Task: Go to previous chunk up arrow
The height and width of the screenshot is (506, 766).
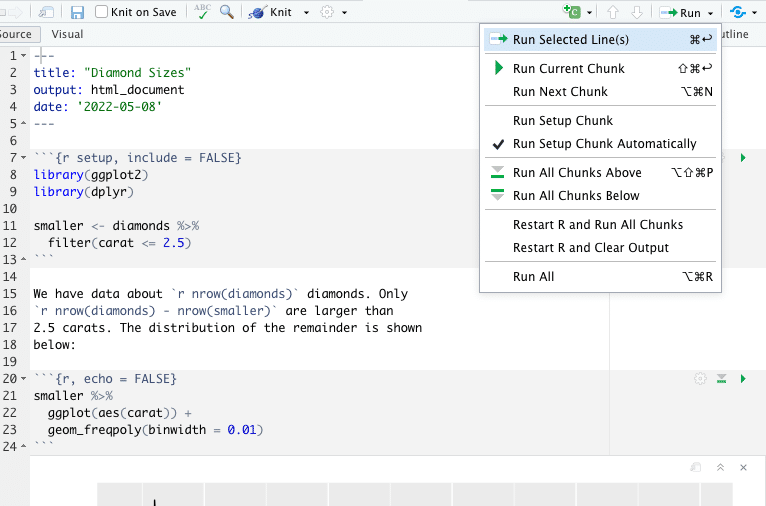Action: click(x=613, y=12)
